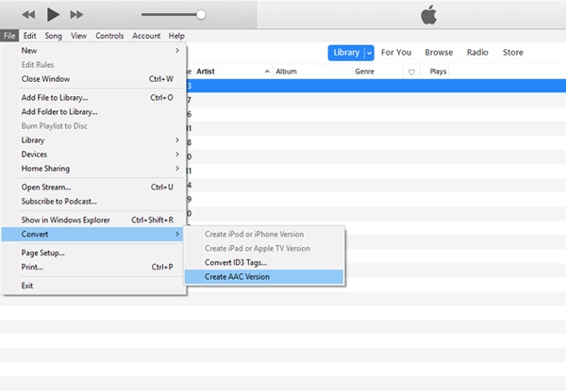The width and height of the screenshot is (566, 392).
Task: Select Add File to Library
Action: click(93, 97)
